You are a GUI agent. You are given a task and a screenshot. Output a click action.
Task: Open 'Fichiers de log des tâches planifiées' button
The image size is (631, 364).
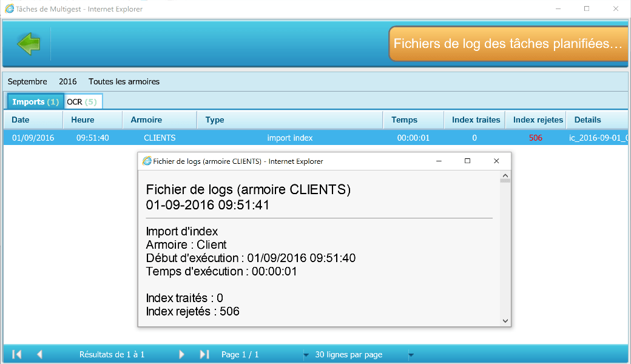tap(508, 44)
